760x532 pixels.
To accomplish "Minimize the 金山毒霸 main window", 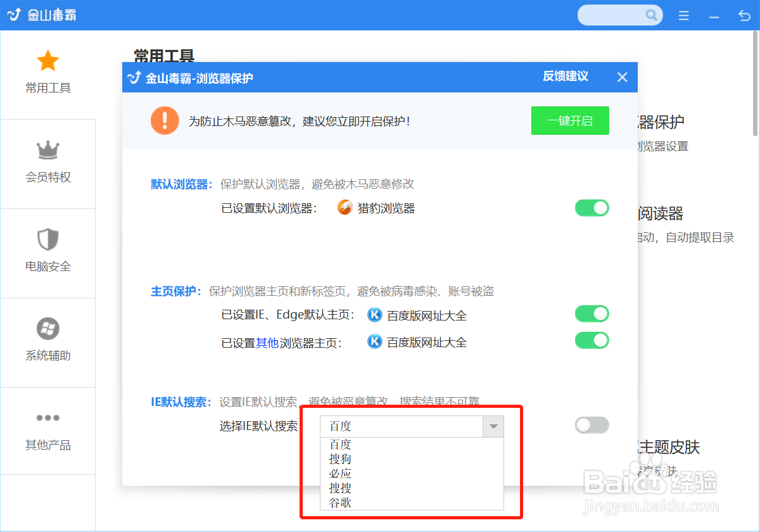I will tap(714, 16).
